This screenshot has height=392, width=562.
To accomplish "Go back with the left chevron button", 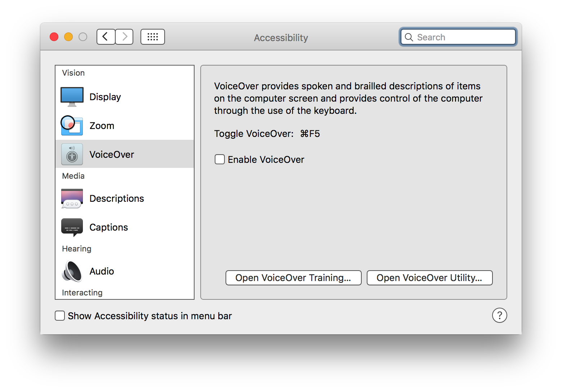I will 106,37.
